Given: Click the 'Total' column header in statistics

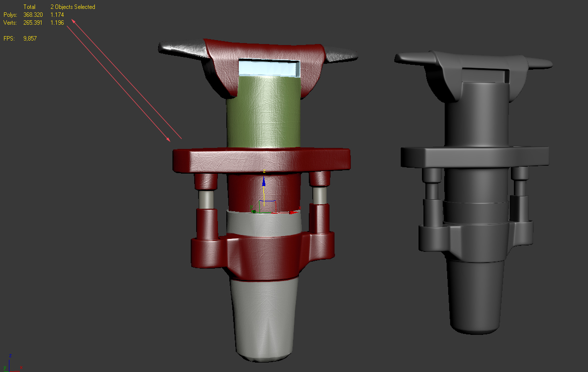Looking at the screenshot, I should coord(29,7).
